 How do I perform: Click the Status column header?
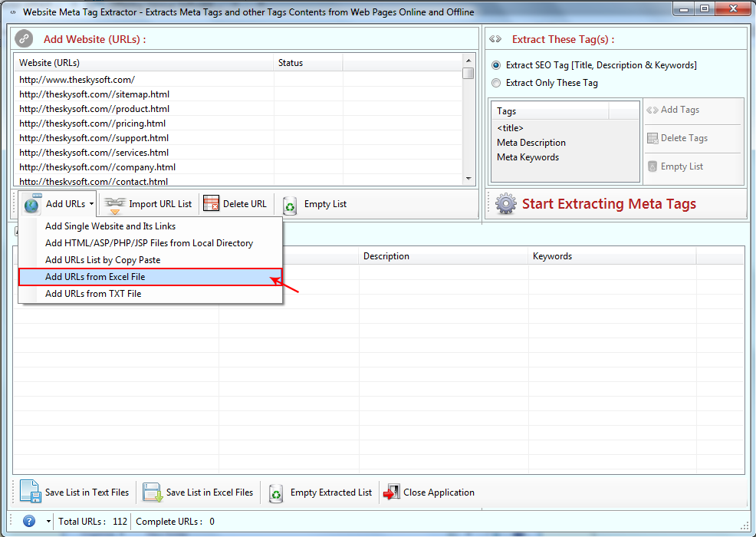pyautogui.click(x=308, y=63)
